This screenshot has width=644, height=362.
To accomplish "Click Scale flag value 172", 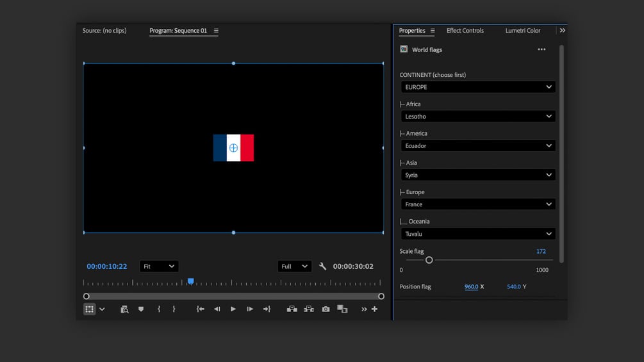I will tap(541, 251).
